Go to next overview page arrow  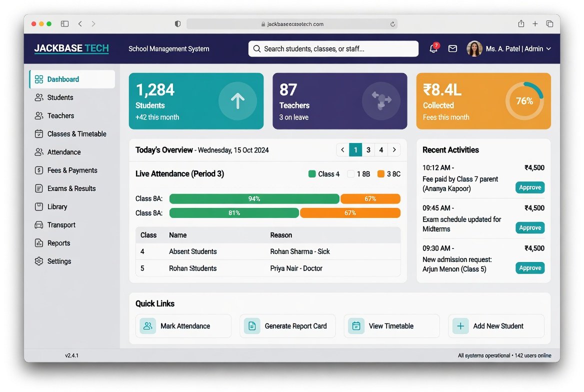pyautogui.click(x=394, y=150)
